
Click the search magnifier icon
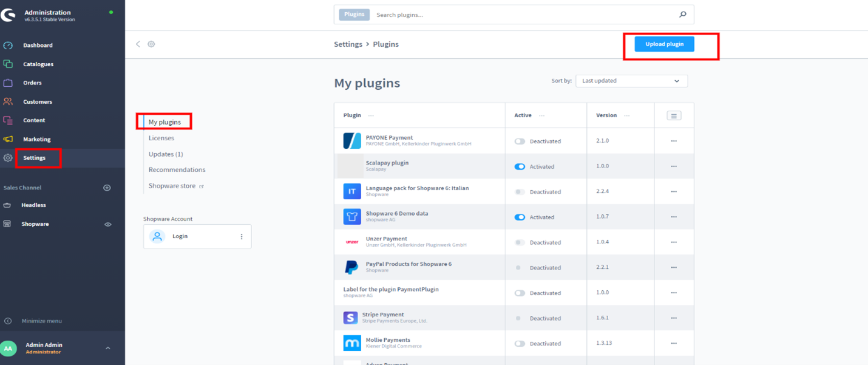[683, 15]
